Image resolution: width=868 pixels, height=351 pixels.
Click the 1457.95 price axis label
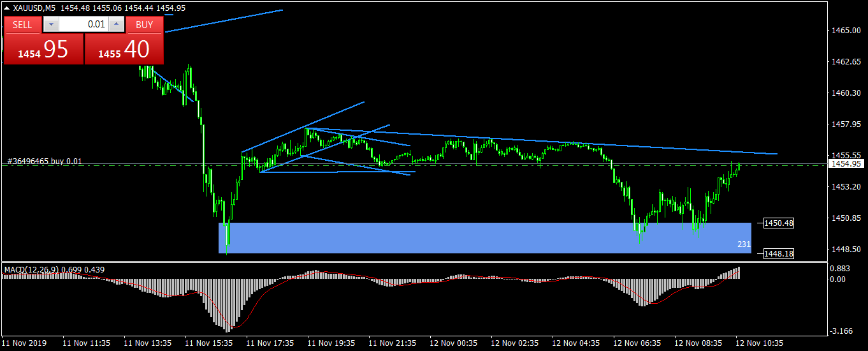coord(845,124)
